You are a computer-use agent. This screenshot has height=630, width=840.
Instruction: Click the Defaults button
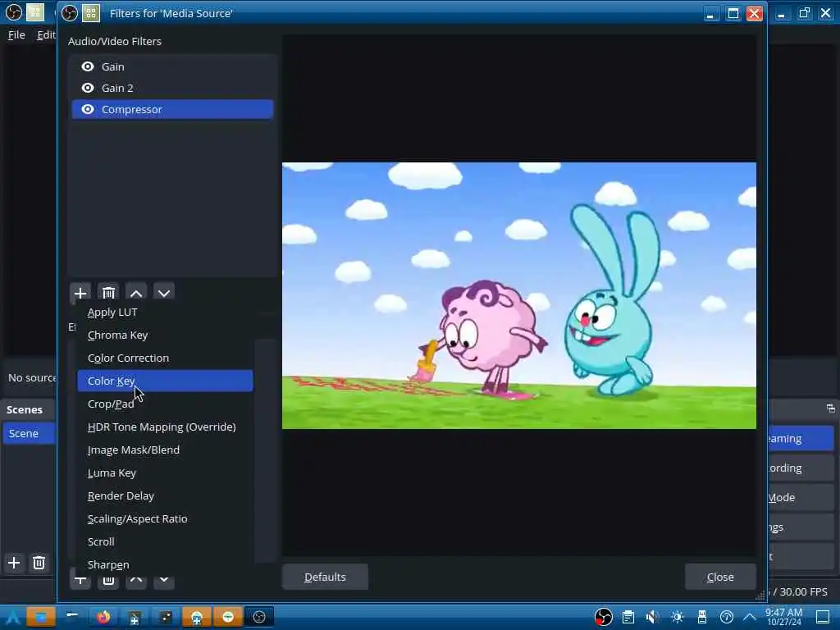[x=325, y=577]
